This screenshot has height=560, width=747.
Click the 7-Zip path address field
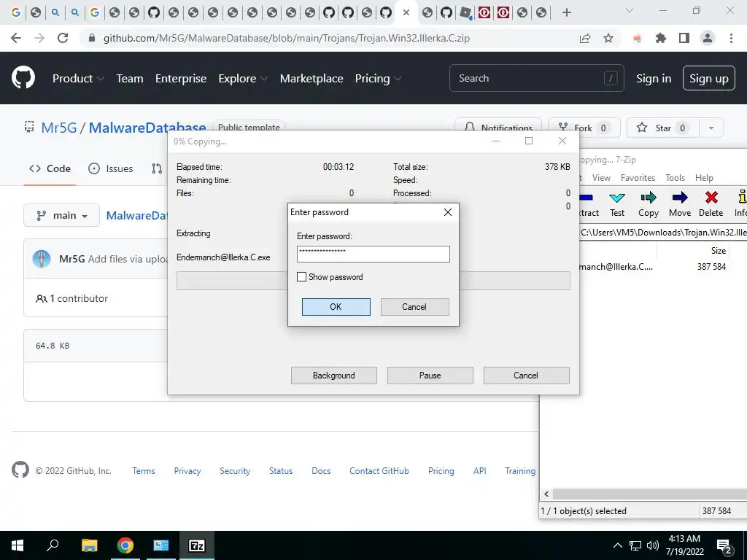pos(663,233)
